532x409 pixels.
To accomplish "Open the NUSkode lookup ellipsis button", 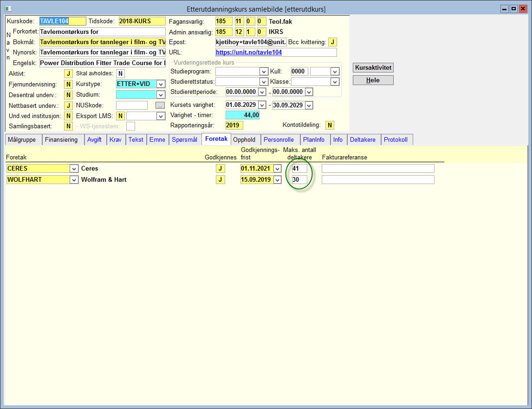I will tap(160, 106).
